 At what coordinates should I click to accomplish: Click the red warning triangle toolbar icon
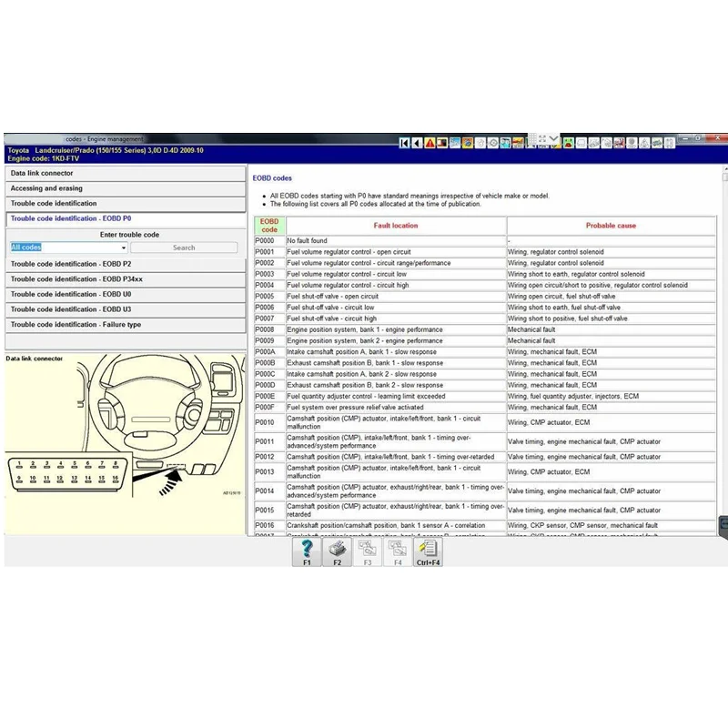pyautogui.click(x=430, y=143)
